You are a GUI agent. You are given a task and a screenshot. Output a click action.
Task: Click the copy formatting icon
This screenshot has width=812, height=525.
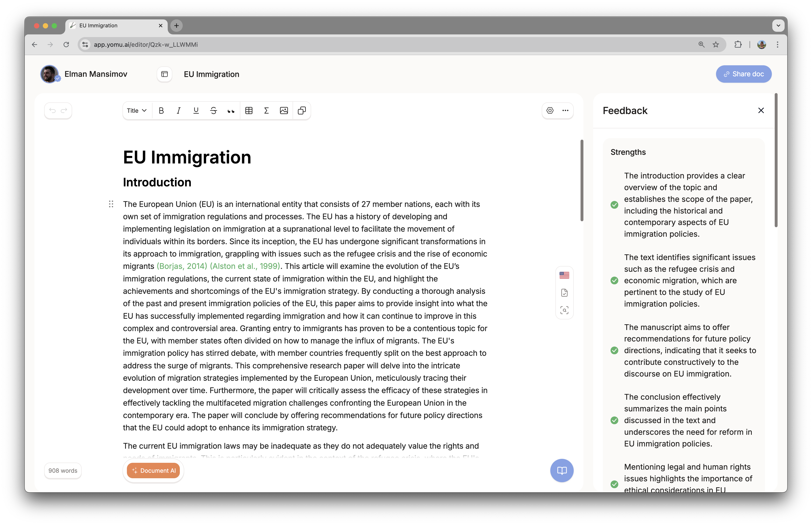pyautogui.click(x=302, y=111)
